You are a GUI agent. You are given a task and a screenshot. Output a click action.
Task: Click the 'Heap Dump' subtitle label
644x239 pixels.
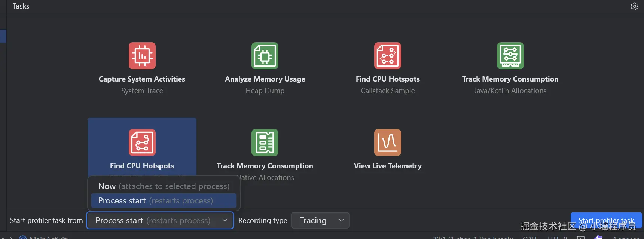[x=265, y=91]
